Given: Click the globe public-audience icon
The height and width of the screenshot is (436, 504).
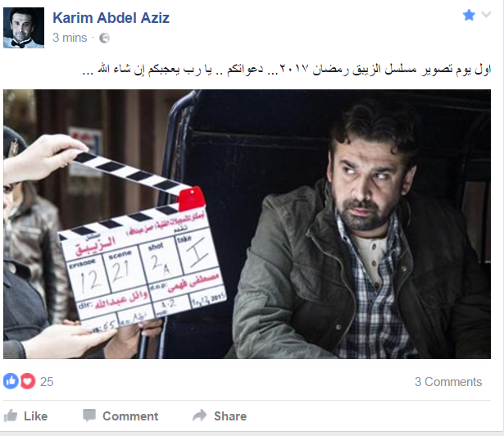Looking at the screenshot, I should coord(104,38).
